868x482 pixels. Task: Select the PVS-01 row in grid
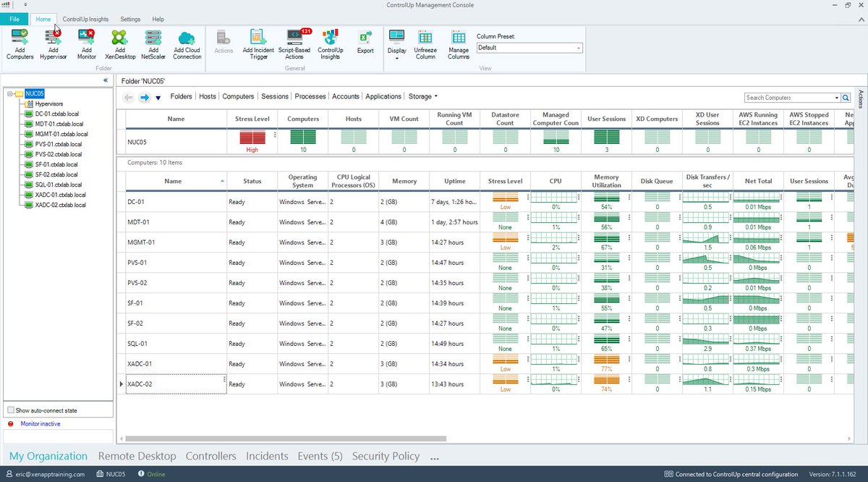[x=484, y=263]
